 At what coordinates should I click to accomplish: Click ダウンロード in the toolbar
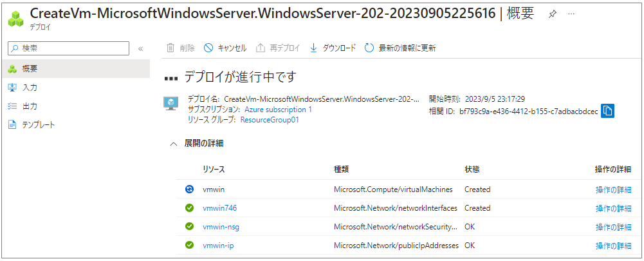332,48
